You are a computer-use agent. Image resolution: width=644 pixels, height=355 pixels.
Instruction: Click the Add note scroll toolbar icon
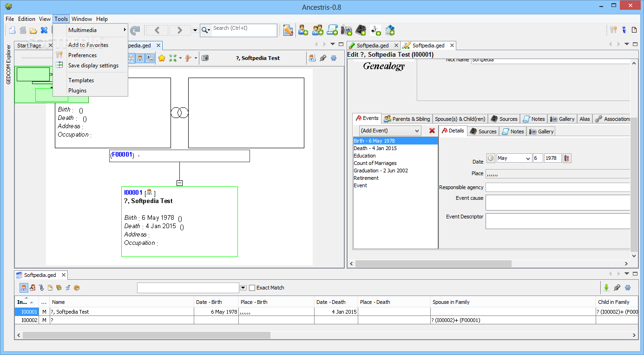332,30
